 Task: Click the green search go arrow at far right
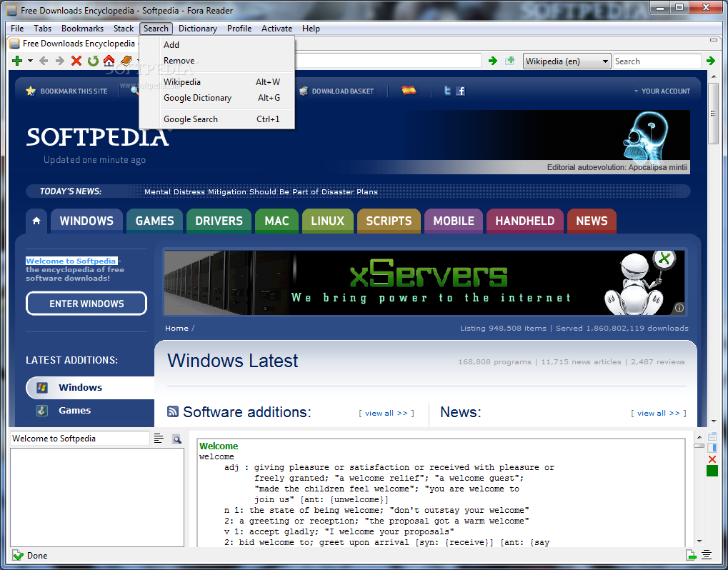click(711, 61)
